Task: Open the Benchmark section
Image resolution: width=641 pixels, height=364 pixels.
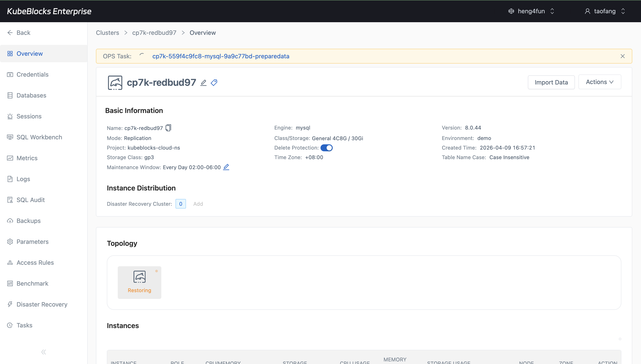Action: 32,283
